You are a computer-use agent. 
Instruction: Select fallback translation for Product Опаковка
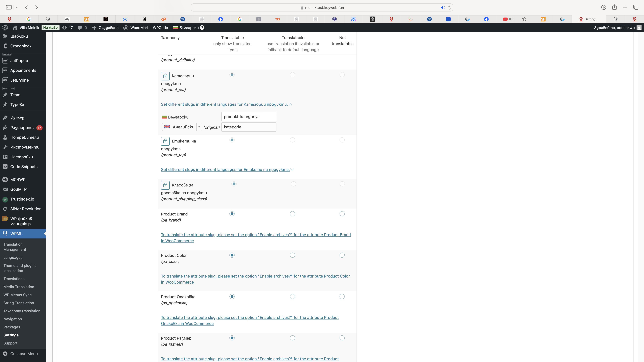[293, 296]
